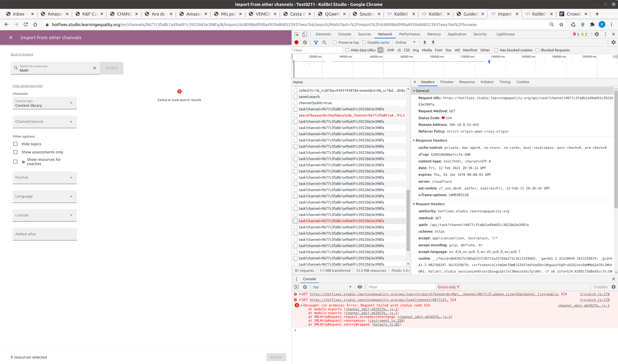Enable Show assessments only checkbox
Viewport: 618px width, 364px height.
point(16,152)
